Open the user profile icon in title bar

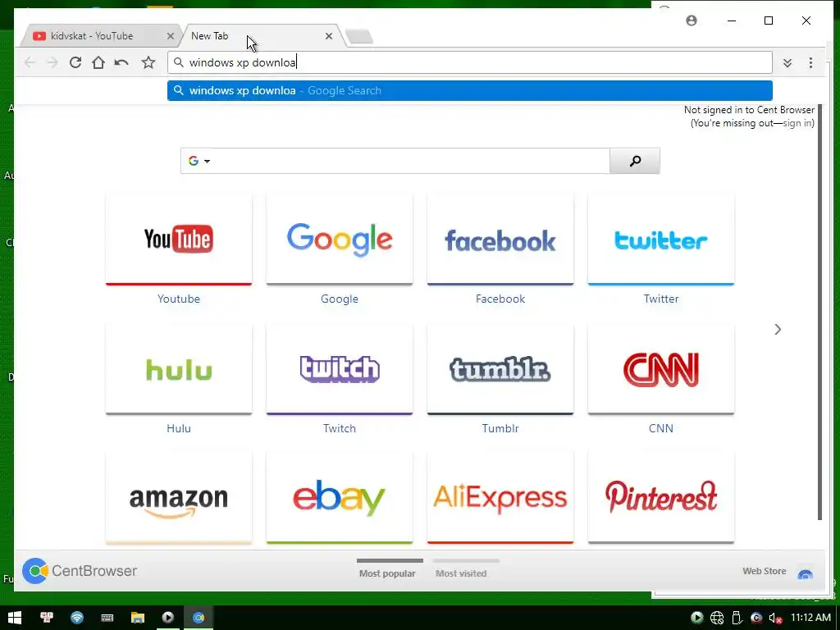point(692,21)
